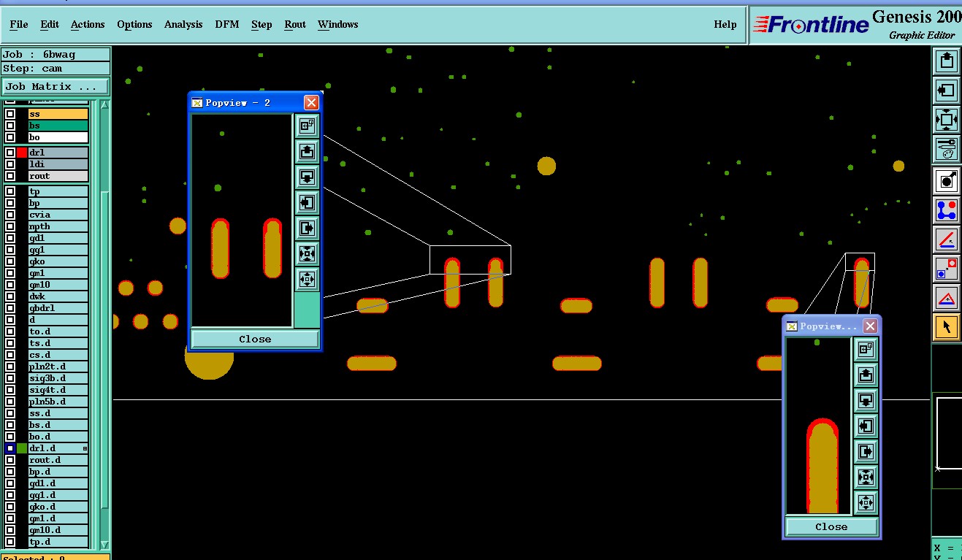
Task: Click the pan down icon in lower-right Popview
Action: pos(866,400)
